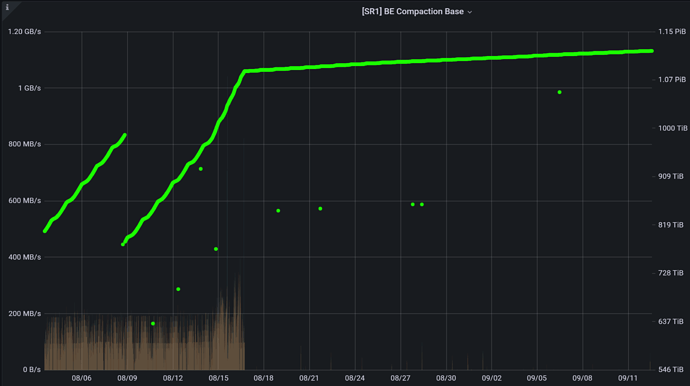Click the 08/24 date label
The image size is (690, 386).
coord(355,378)
